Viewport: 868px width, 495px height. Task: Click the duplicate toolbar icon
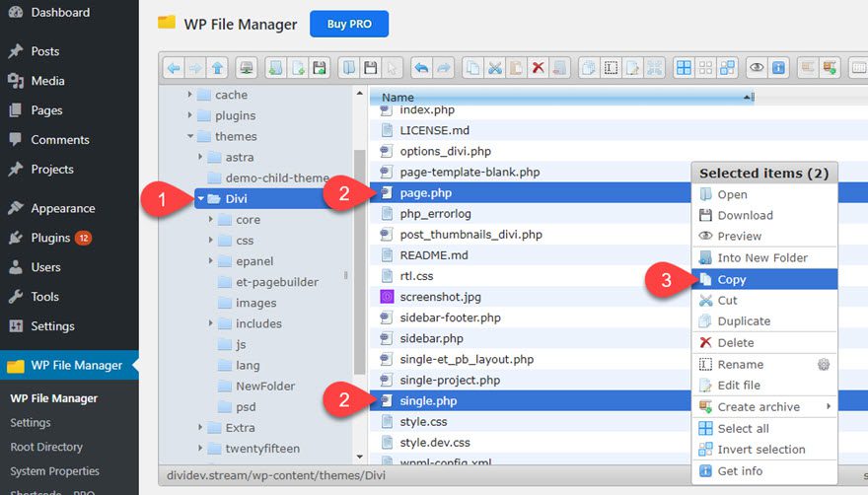589,68
